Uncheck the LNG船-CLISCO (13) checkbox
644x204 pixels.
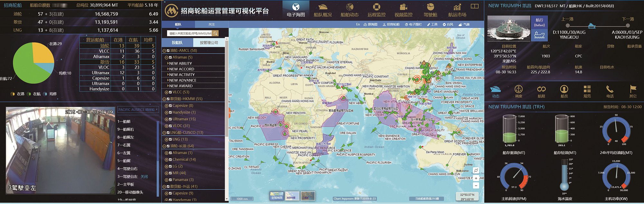click(x=168, y=133)
